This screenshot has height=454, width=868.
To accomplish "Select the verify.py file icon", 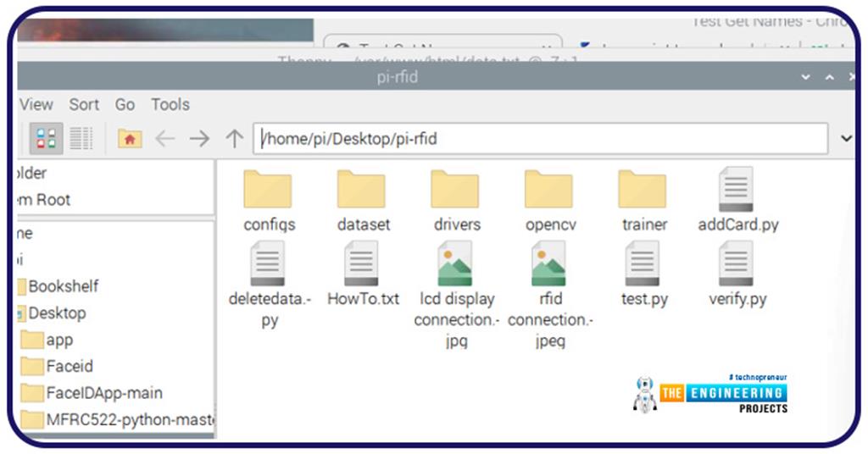I will coord(737,265).
